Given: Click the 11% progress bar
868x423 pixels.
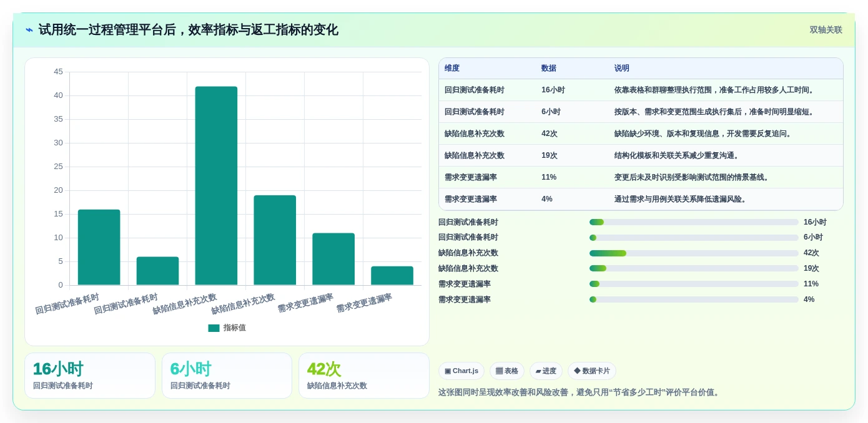Looking at the screenshot, I should 694,284.
